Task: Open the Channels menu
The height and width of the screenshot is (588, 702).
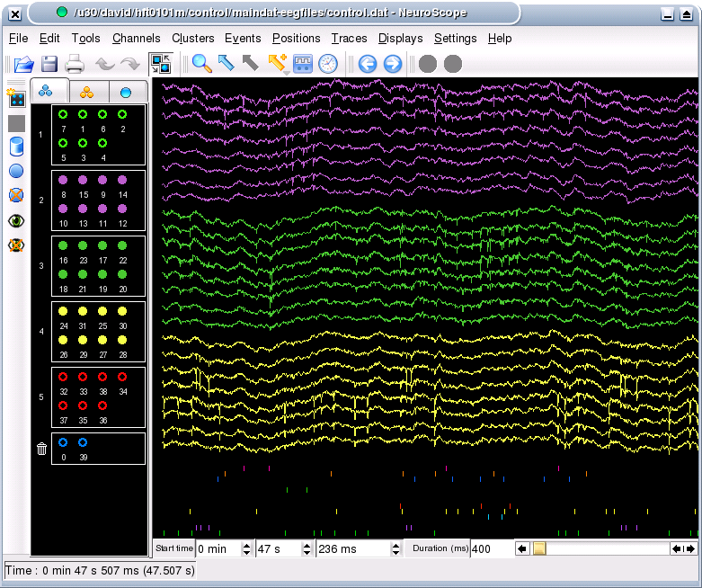Action: pos(136,39)
